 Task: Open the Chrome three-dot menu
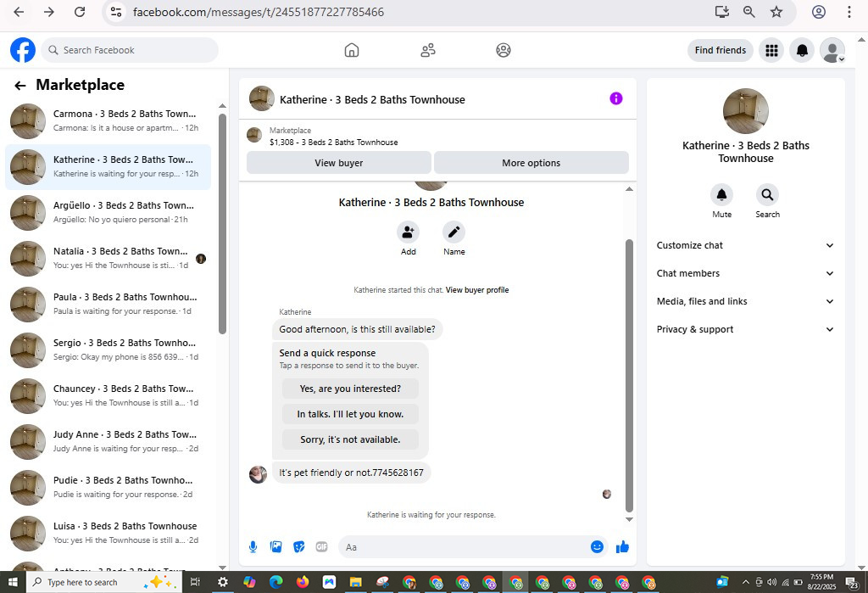[x=849, y=12]
